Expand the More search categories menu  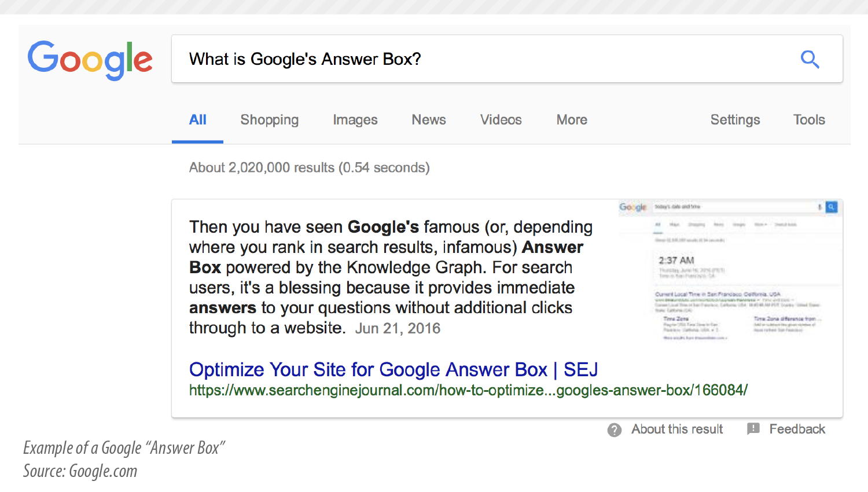point(572,120)
